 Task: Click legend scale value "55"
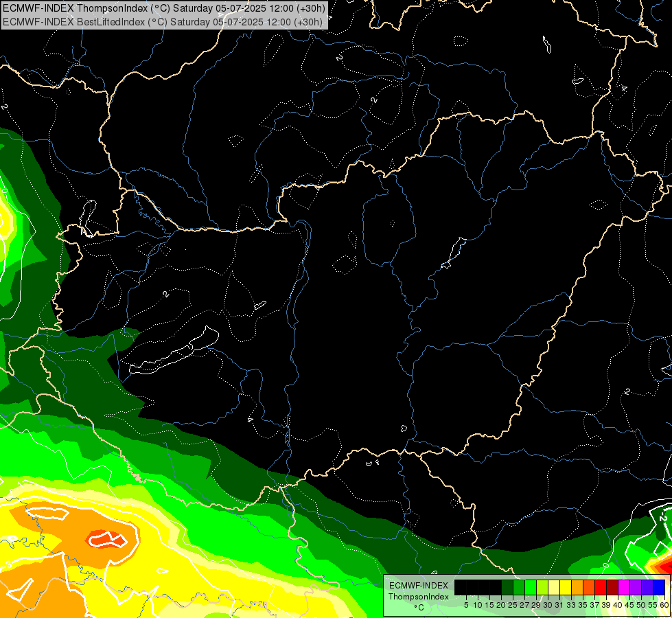point(653,605)
